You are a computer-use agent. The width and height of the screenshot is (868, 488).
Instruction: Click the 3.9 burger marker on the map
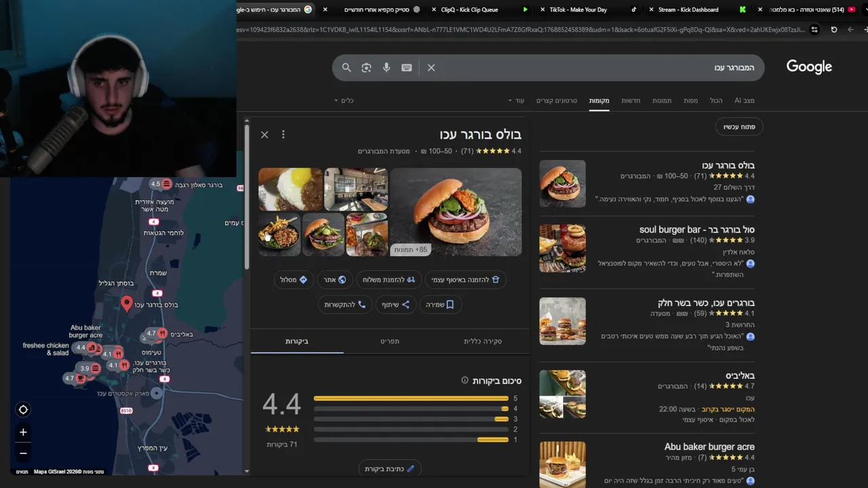(x=90, y=368)
